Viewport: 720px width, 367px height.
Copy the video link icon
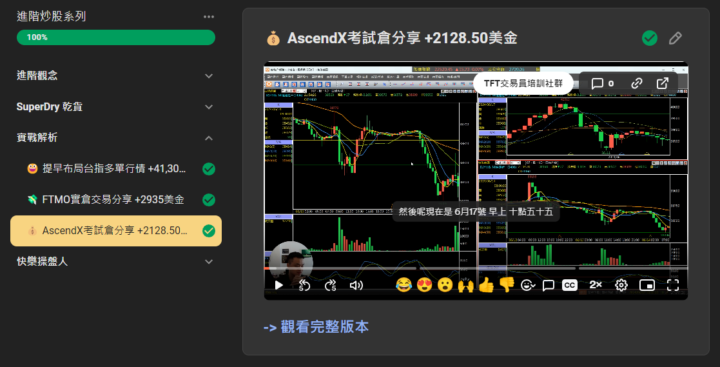tap(636, 84)
